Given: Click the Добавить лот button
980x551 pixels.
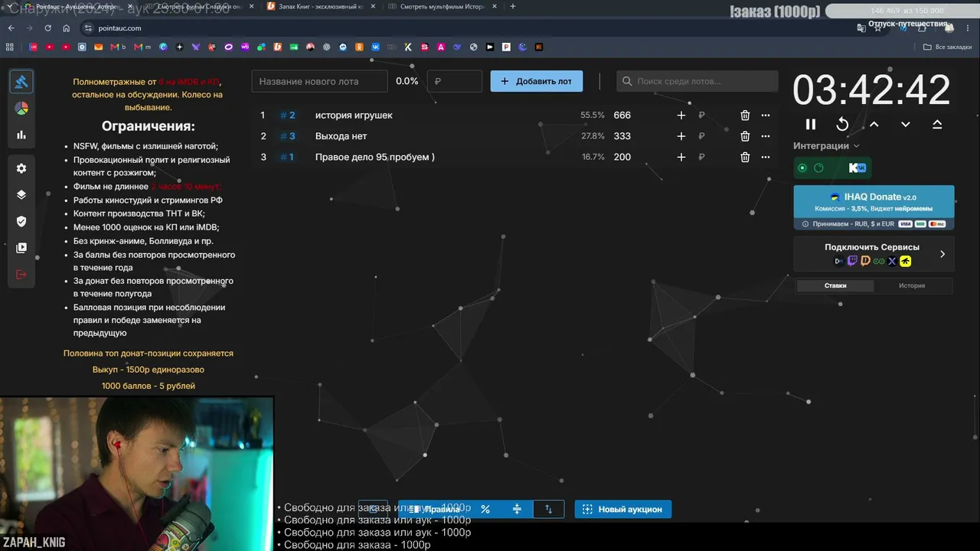Looking at the screenshot, I should 537,81.
